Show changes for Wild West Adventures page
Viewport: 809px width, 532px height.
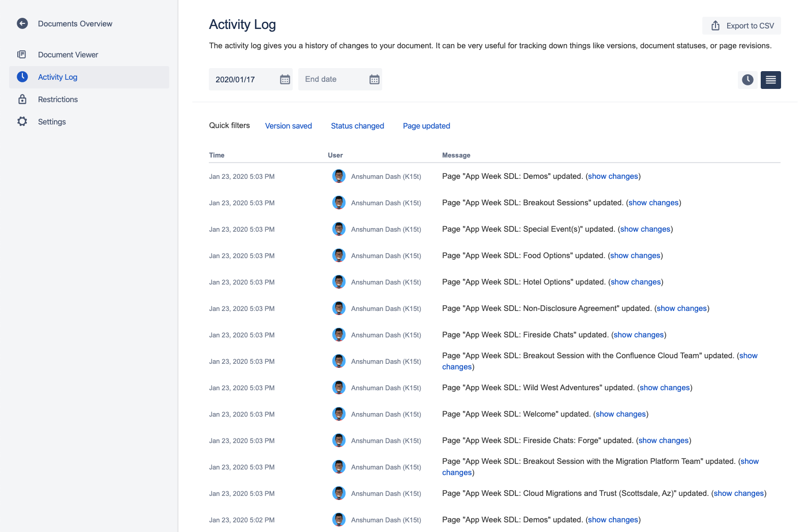point(665,388)
